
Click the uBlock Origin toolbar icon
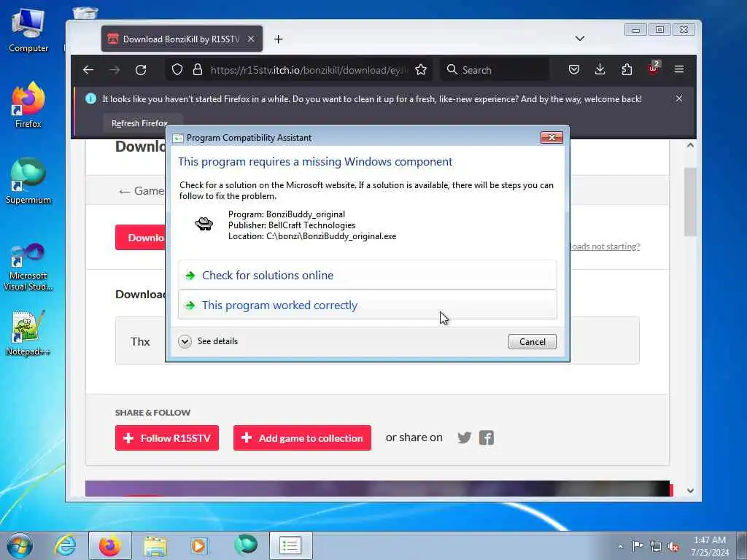(x=653, y=69)
